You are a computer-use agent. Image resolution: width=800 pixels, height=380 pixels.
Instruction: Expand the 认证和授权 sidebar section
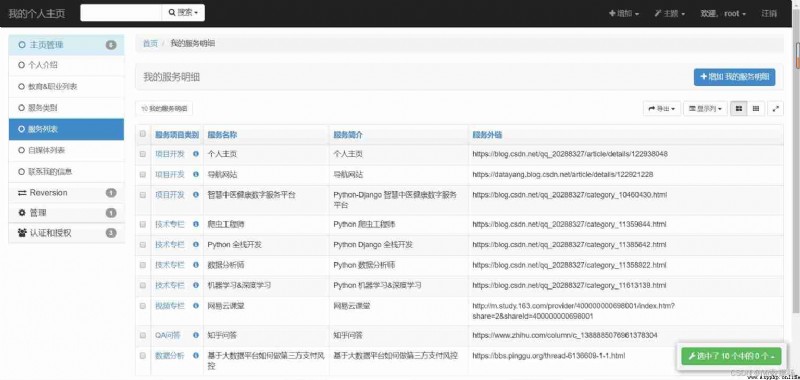[x=66, y=233]
